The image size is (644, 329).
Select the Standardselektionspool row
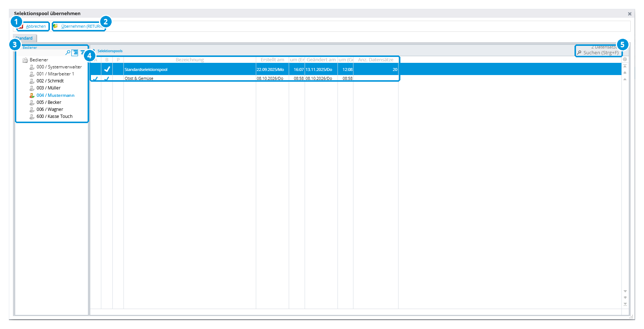click(355, 69)
